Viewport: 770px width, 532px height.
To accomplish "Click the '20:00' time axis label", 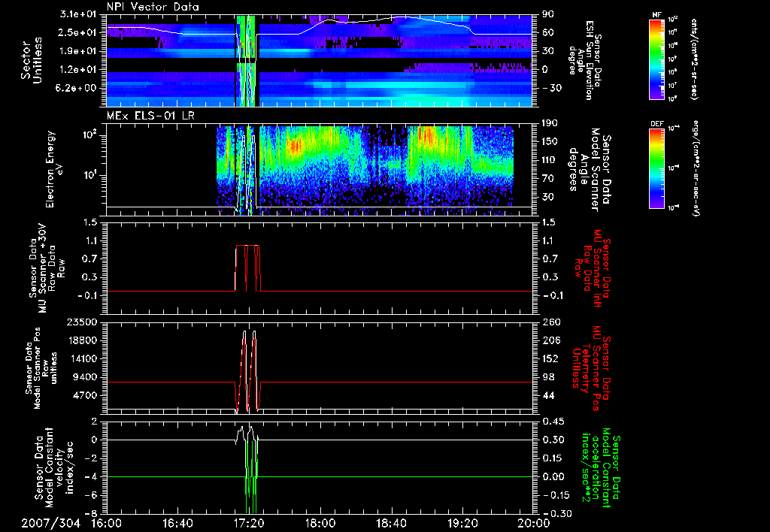I will tap(533, 523).
